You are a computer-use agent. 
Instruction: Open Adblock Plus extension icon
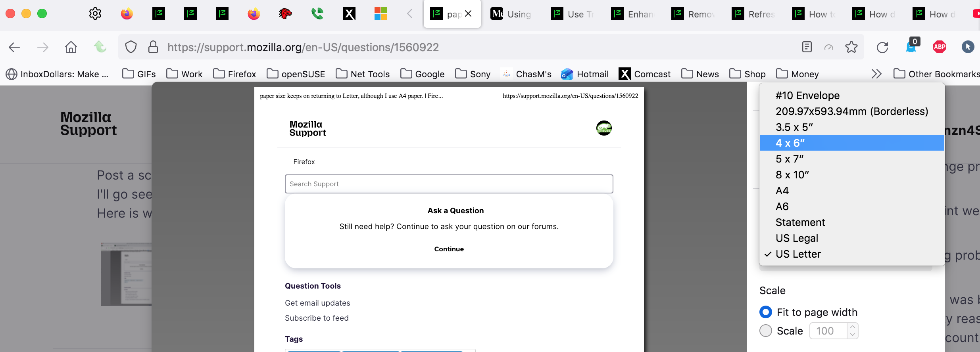(x=939, y=47)
